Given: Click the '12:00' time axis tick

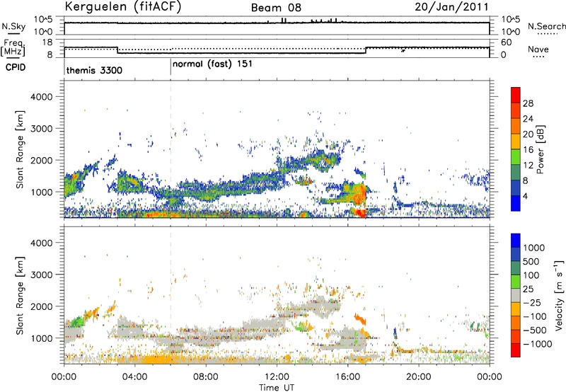Looking at the screenshot, I should [x=277, y=377].
